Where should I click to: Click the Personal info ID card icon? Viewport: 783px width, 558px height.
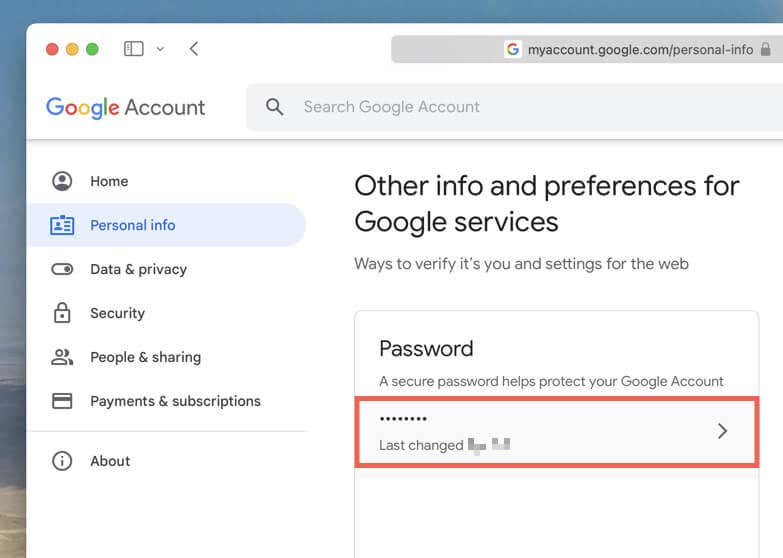(x=62, y=225)
